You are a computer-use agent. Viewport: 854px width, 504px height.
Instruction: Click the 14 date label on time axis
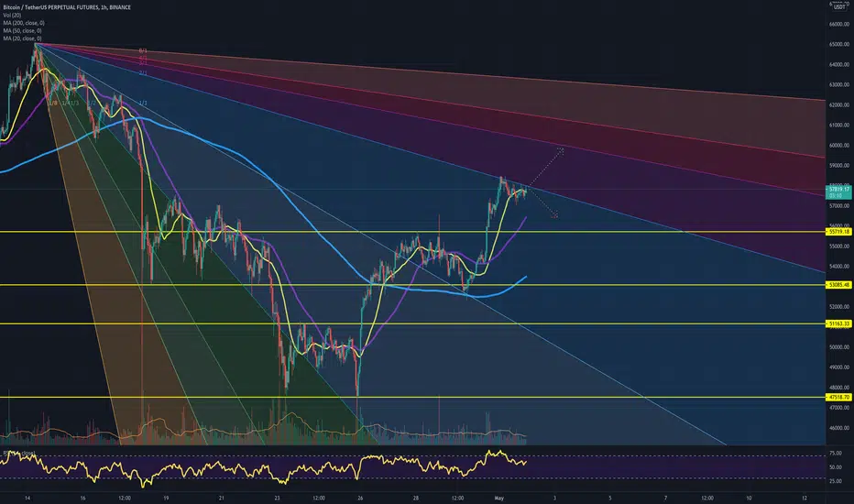27,498
